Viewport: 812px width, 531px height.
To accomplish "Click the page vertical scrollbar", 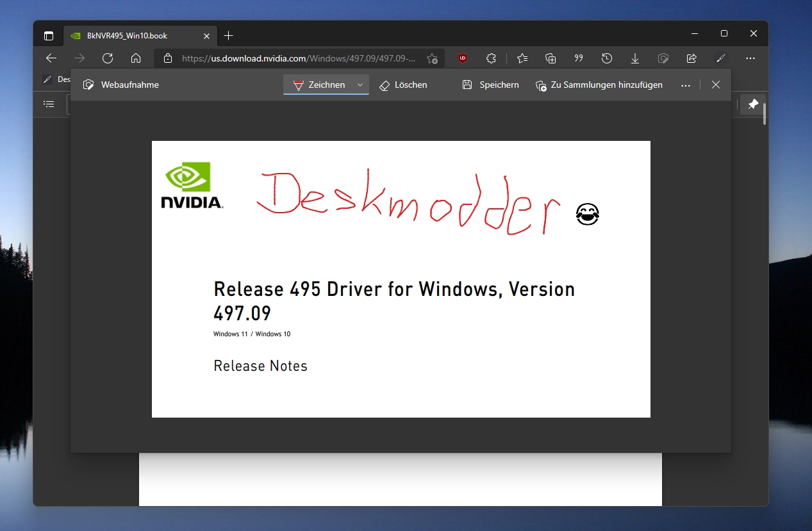I will pyautogui.click(x=764, y=114).
